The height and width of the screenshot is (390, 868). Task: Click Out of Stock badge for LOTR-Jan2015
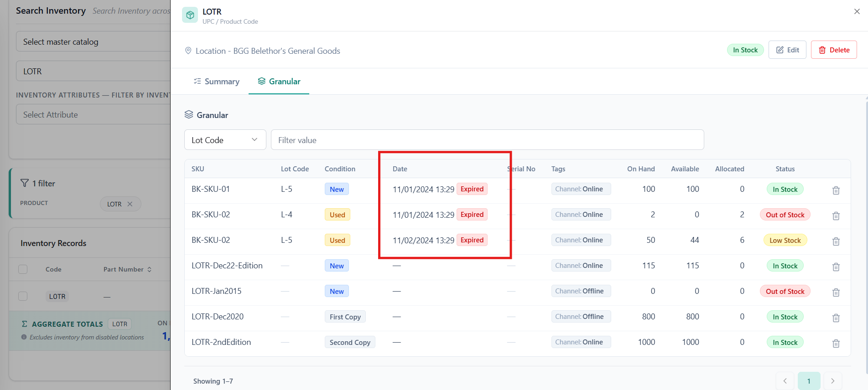pyautogui.click(x=785, y=291)
